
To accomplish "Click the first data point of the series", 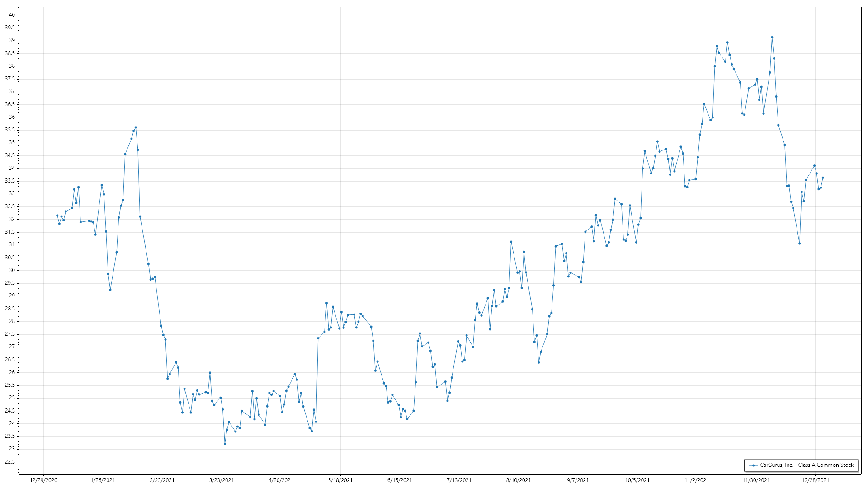I will tap(57, 216).
